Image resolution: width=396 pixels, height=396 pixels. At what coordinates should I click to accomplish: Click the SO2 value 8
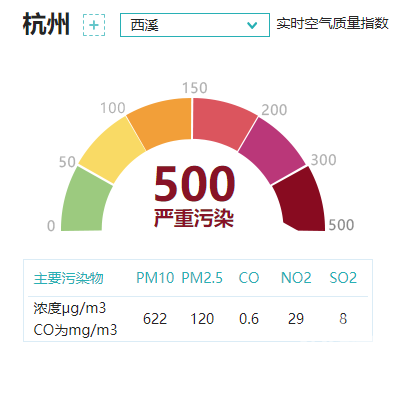(x=343, y=319)
